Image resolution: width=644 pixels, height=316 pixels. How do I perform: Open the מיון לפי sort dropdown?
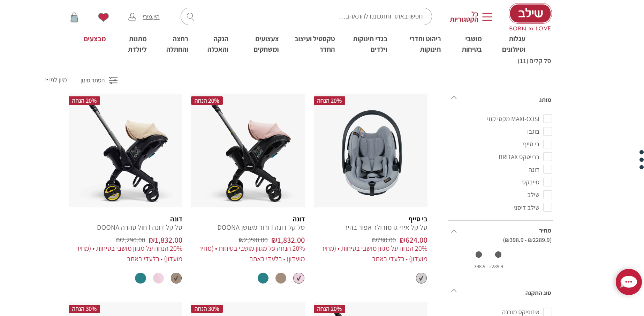pyautogui.click(x=56, y=80)
